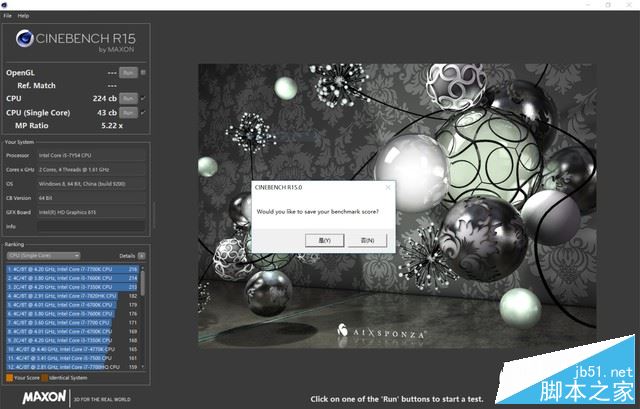
Task: Click the OS field showing Windows 8
Action: point(91,184)
